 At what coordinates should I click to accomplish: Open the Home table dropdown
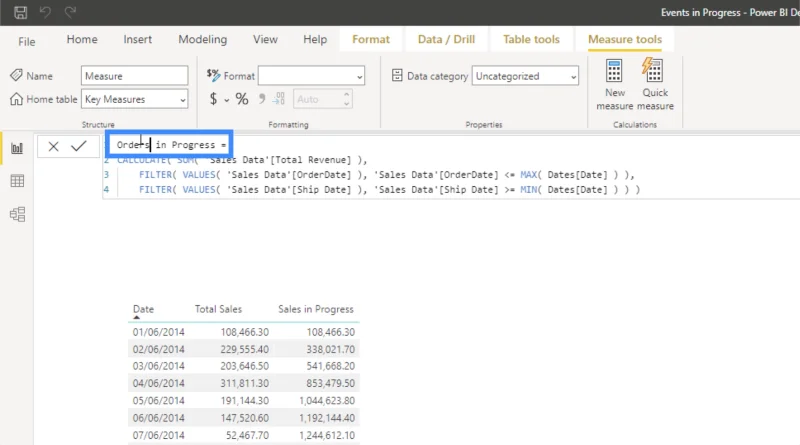point(134,99)
